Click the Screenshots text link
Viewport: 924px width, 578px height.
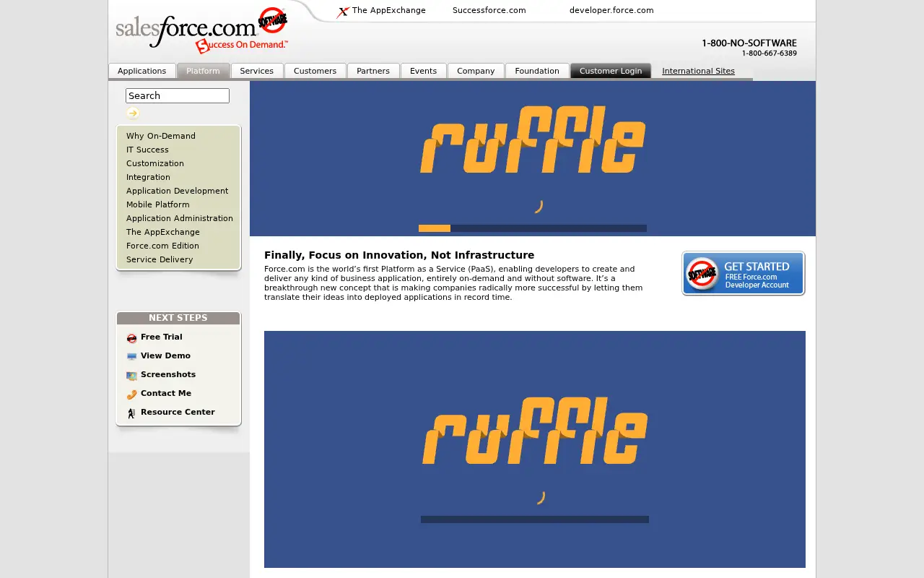coord(168,374)
